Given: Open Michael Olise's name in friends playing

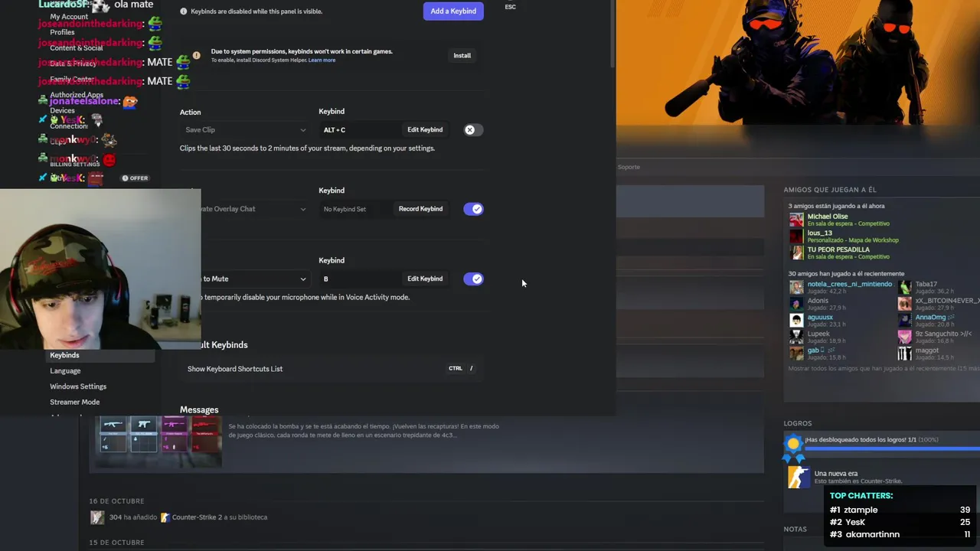Looking at the screenshot, I should [x=828, y=217].
